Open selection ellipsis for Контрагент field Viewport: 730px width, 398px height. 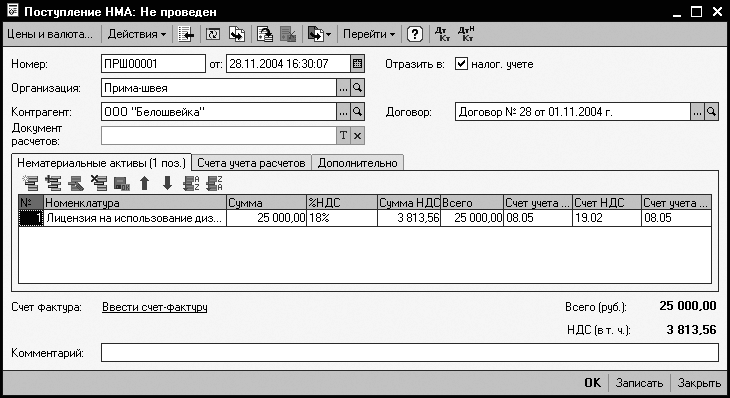[x=343, y=112]
